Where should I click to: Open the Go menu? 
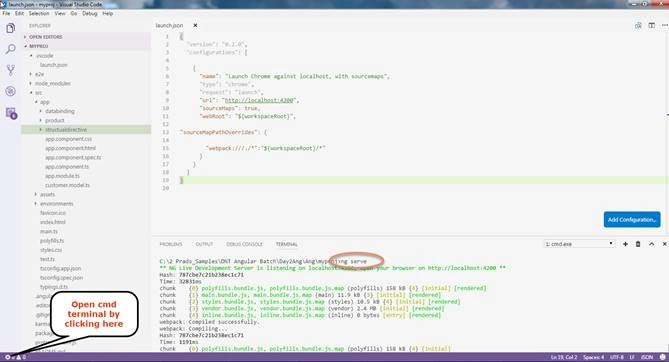pos(74,14)
